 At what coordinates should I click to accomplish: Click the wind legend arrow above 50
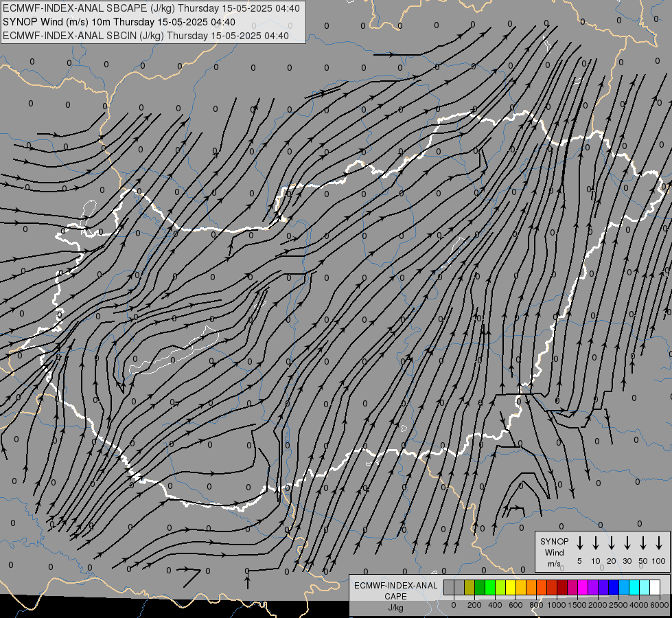(643, 543)
